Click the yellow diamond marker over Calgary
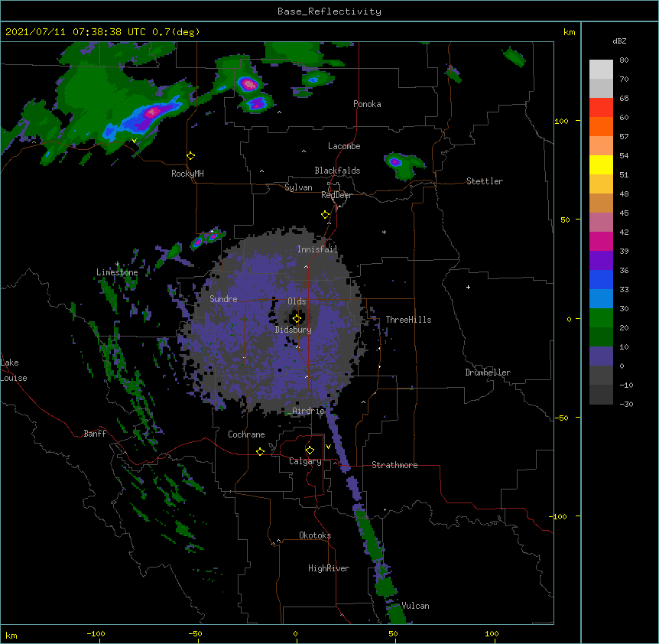 click(x=310, y=450)
